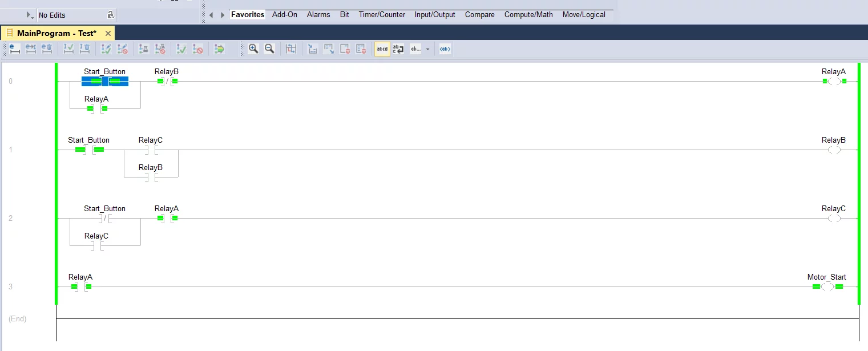
Task: Click the (End) rung label
Action: (x=18, y=318)
